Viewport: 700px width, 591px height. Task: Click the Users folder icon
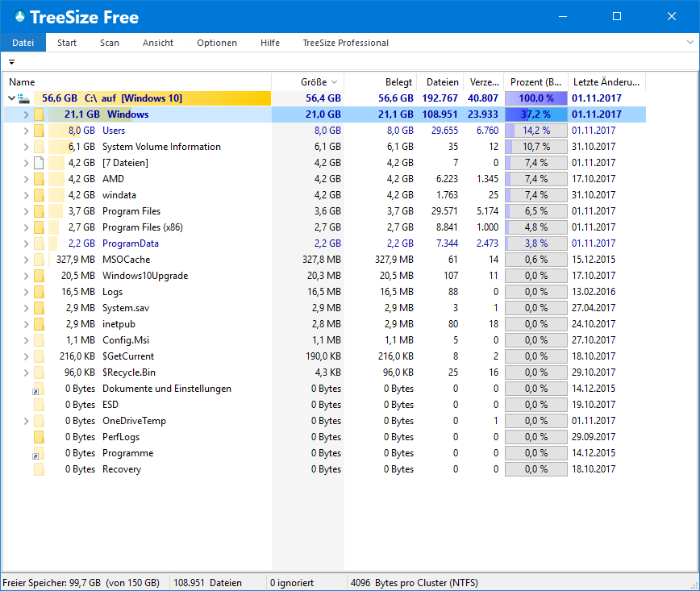40,131
